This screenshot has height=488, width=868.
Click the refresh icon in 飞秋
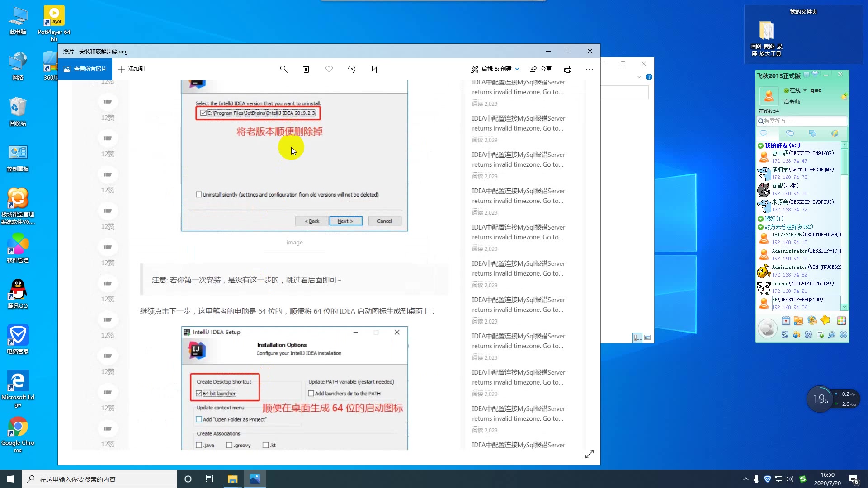(785, 335)
